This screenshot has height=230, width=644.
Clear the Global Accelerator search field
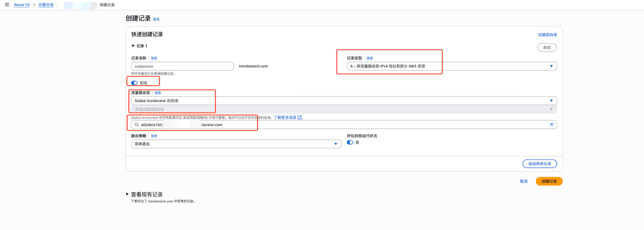pos(552,125)
